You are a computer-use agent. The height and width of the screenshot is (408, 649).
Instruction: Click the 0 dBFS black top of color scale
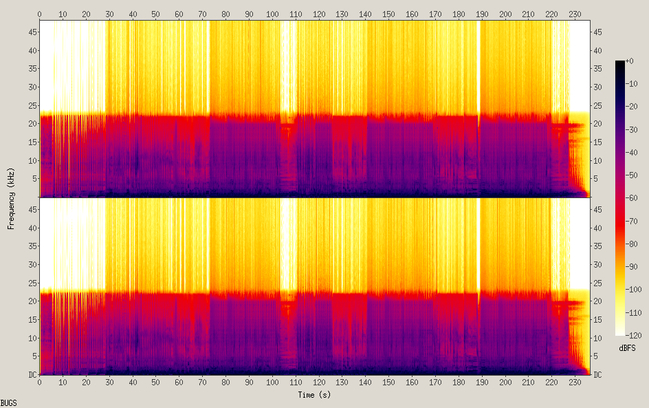620,63
